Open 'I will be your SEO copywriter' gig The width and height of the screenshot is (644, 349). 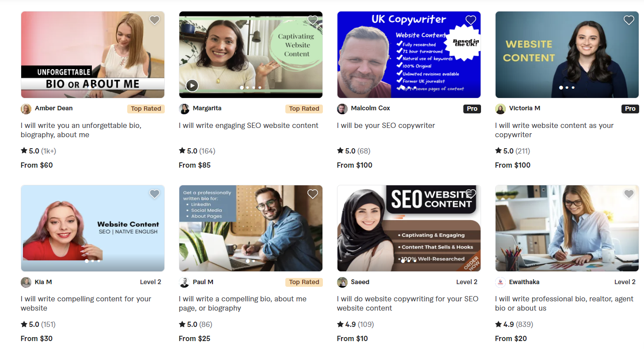386,126
